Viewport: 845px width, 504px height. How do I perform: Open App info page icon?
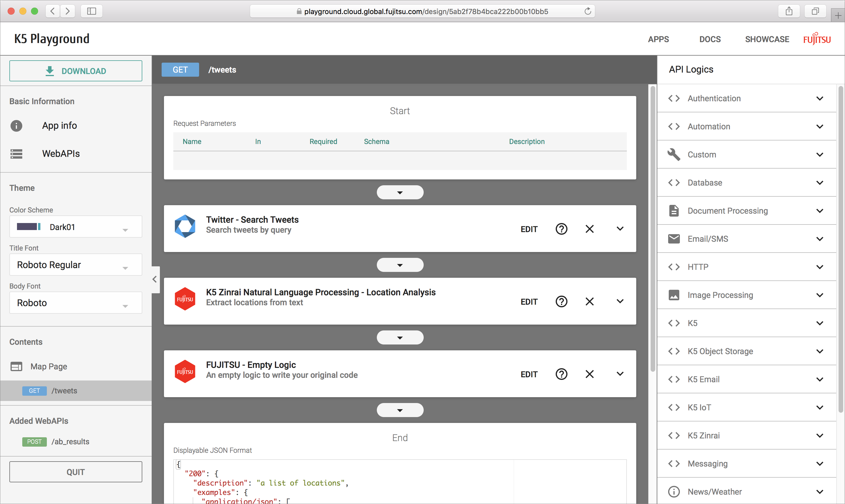[x=16, y=126]
